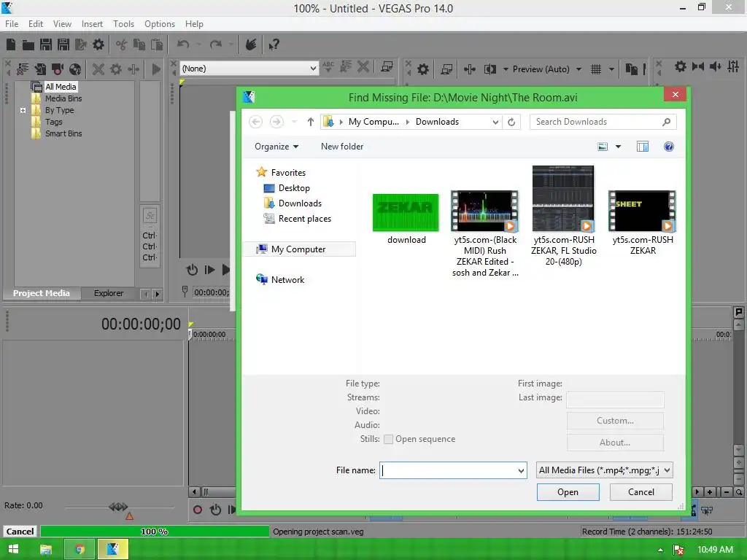Click the Windows Start button
Viewport: 747px width, 560px height.
[13, 550]
